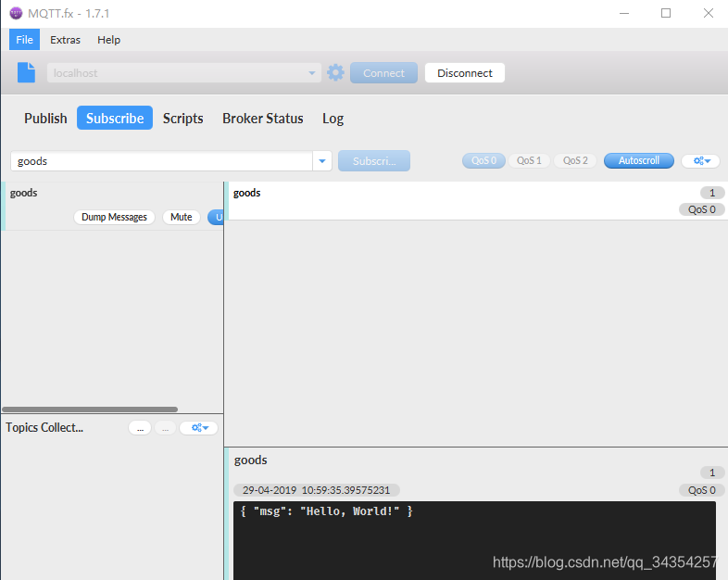Select the goods subscription in the topics list
Viewport: 728px width, 580px height.
tap(112, 206)
